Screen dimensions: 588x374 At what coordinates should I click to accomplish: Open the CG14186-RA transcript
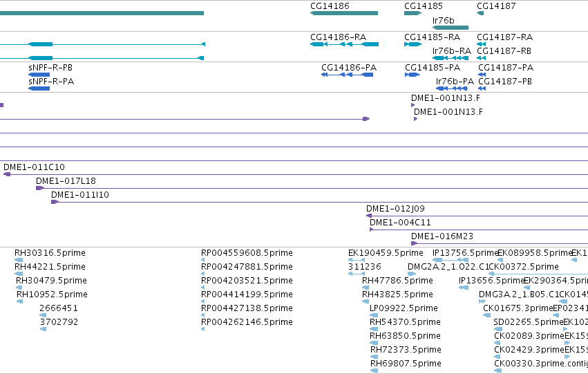pos(339,37)
